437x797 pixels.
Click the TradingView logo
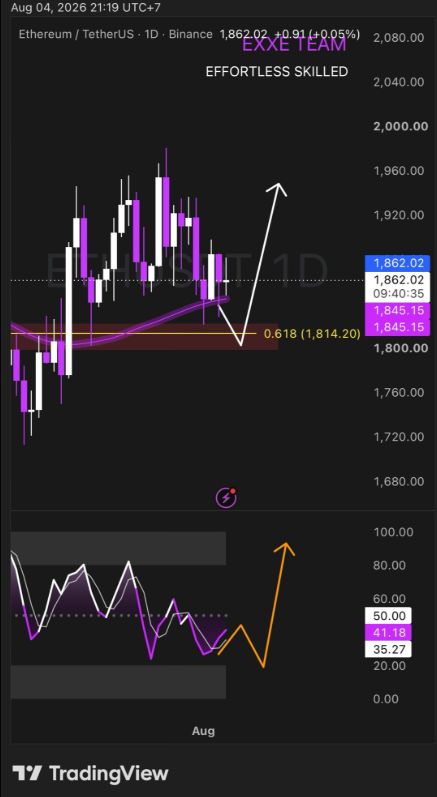point(90,774)
